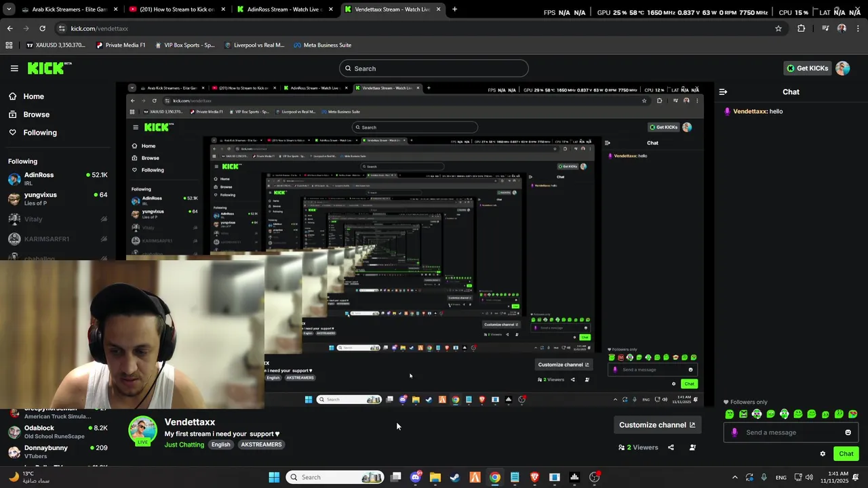This screenshot has height=488, width=868.
Task: Click the Get KICKs button
Action: [x=807, y=68]
